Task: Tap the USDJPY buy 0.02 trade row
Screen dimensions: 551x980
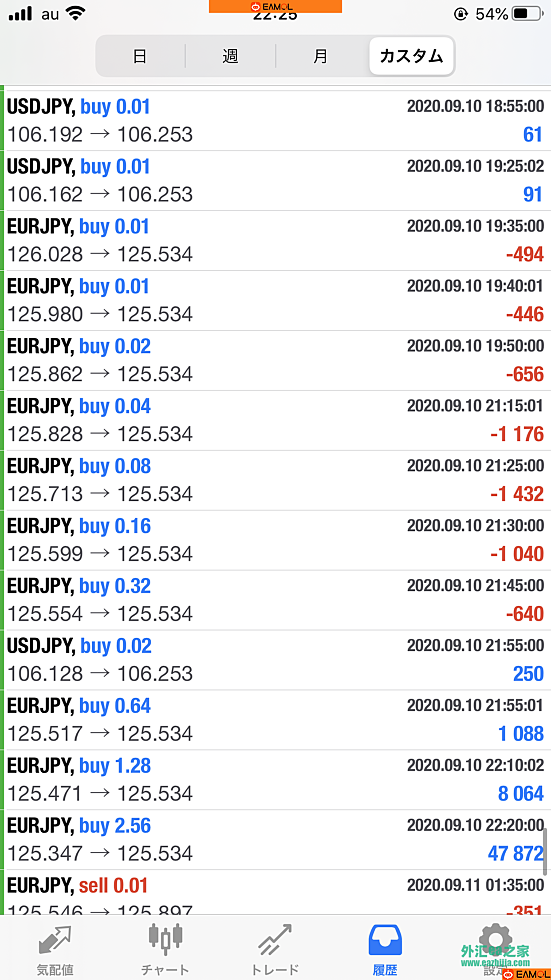Action: click(x=275, y=660)
